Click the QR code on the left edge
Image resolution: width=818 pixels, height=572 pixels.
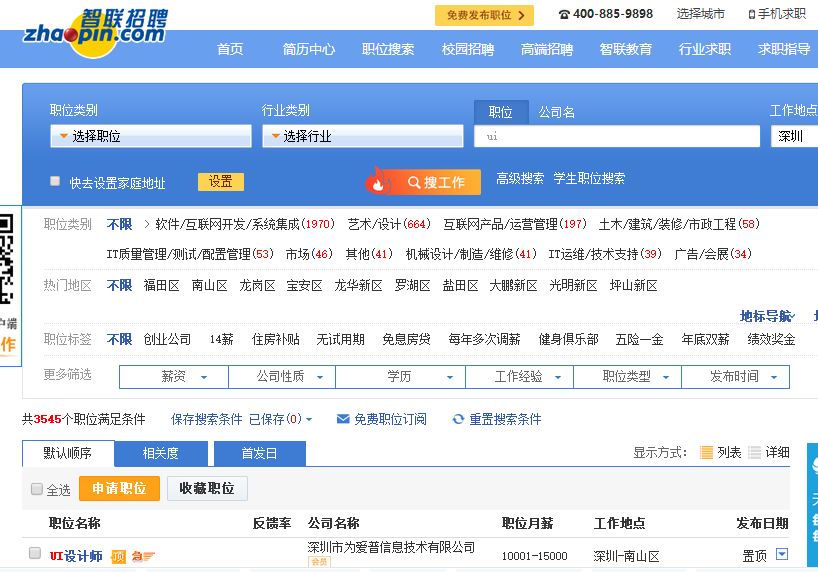click(x=7, y=260)
